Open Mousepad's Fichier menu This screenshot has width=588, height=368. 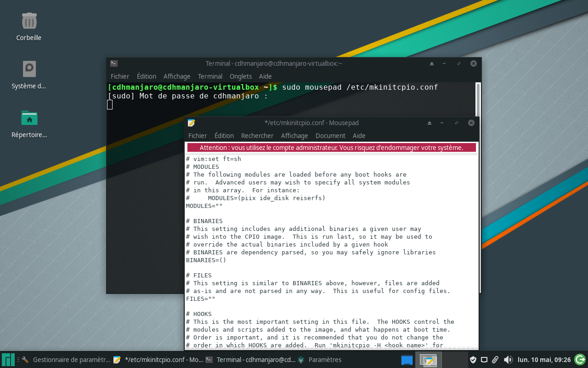[198, 136]
